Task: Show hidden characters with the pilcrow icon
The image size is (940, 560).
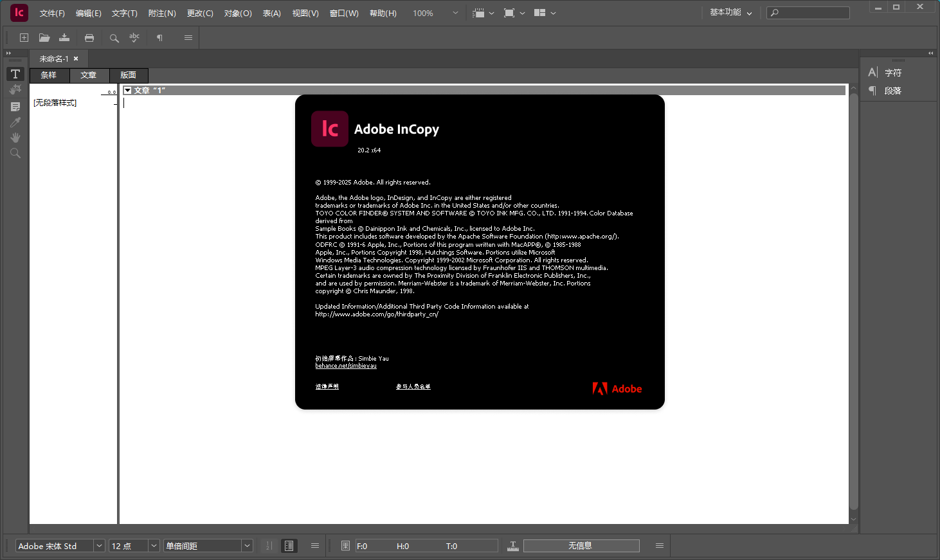Action: pyautogui.click(x=158, y=37)
